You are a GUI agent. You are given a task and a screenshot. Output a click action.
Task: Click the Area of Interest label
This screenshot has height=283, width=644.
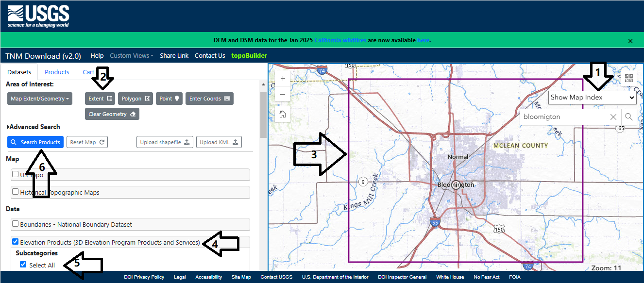point(30,84)
